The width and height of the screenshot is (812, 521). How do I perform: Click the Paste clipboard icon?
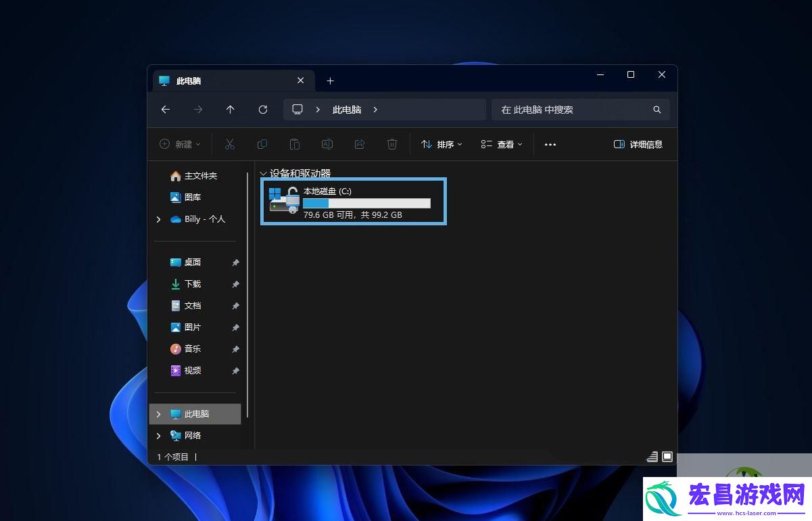coord(295,144)
